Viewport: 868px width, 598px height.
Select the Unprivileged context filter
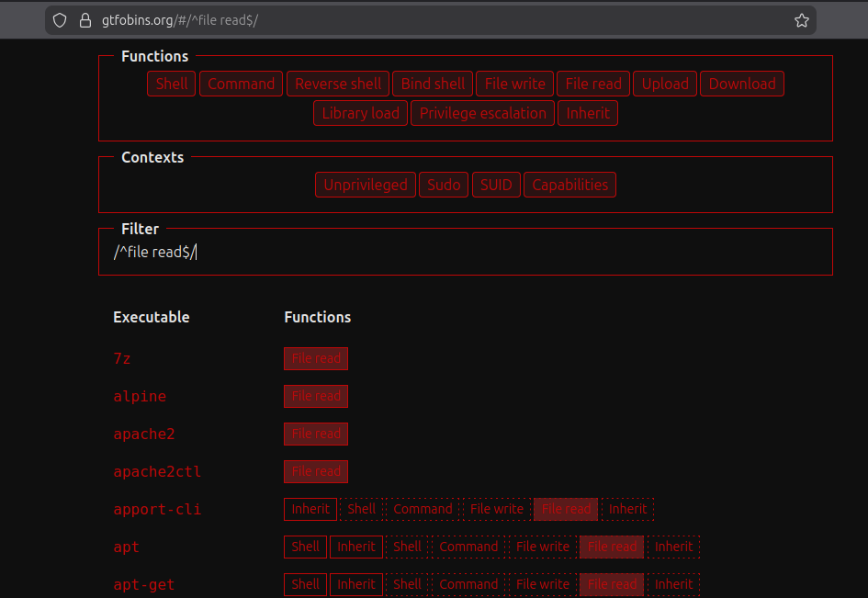coord(366,185)
